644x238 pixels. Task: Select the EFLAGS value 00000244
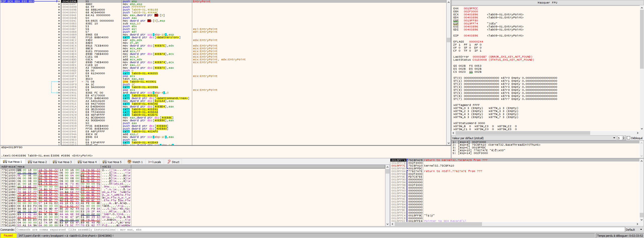point(476,42)
